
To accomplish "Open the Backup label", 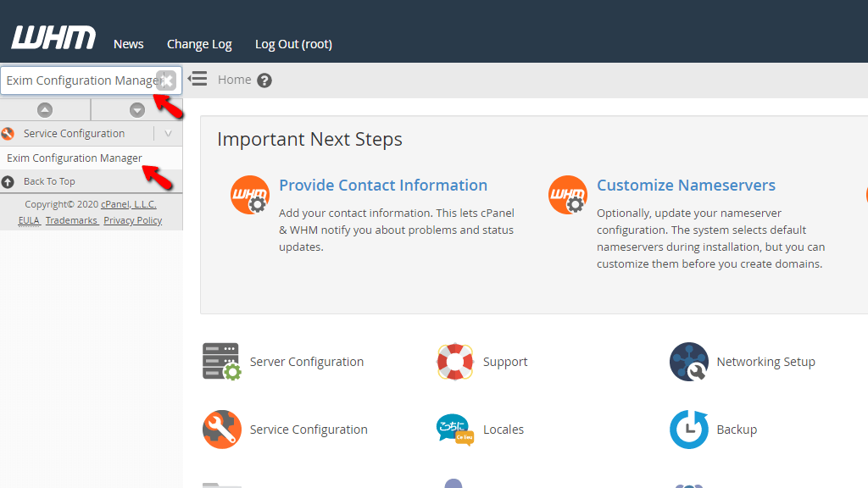I will pyautogui.click(x=737, y=430).
